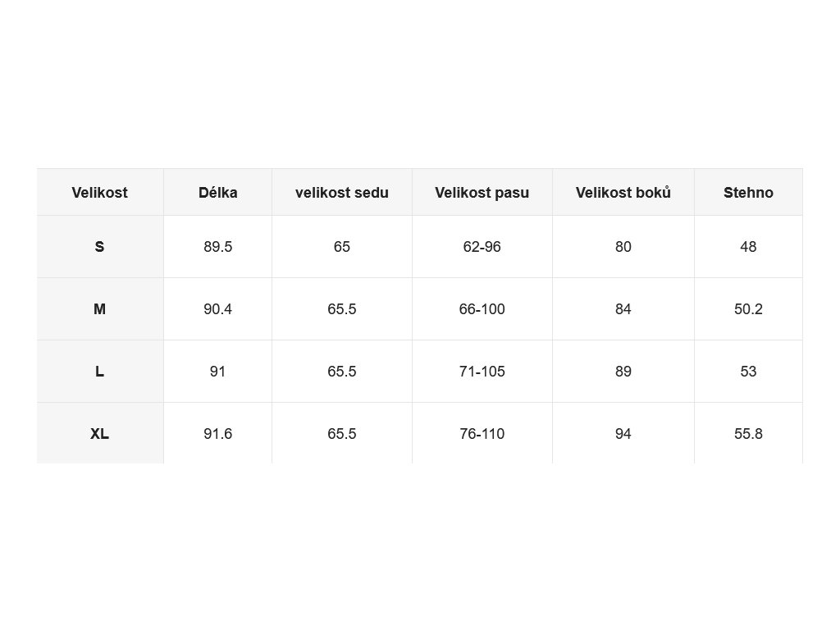
Task: Select the 62-96 waist range cell
Action: point(482,246)
